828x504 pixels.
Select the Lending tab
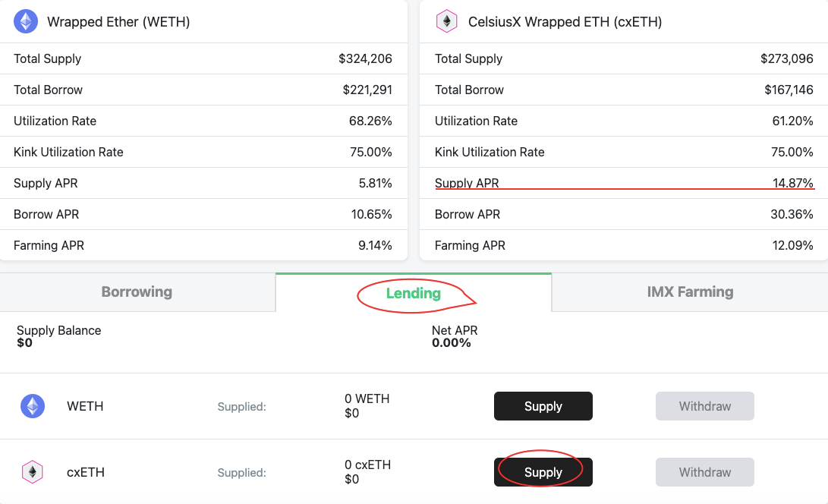click(413, 293)
